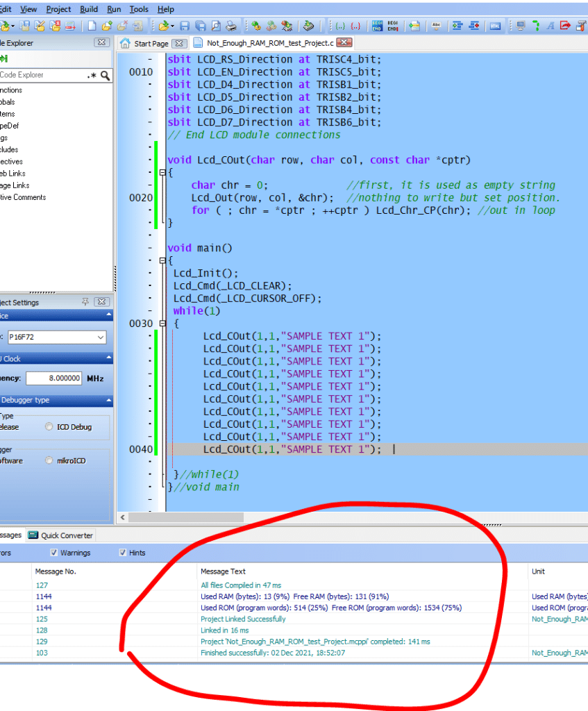This screenshot has height=711, width=588.
Task: Collapse the Lcd_COut function fold marker
Action: click(x=162, y=172)
